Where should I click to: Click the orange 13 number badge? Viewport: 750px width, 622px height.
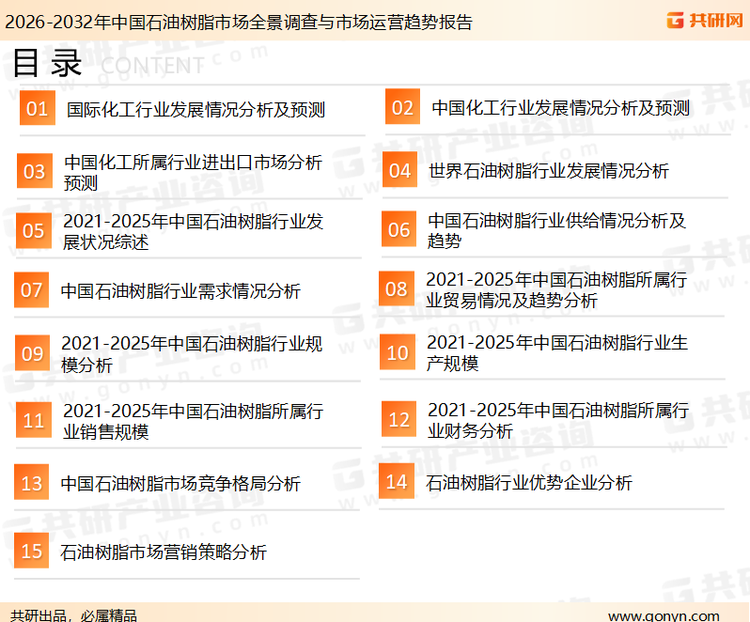[x=32, y=482]
